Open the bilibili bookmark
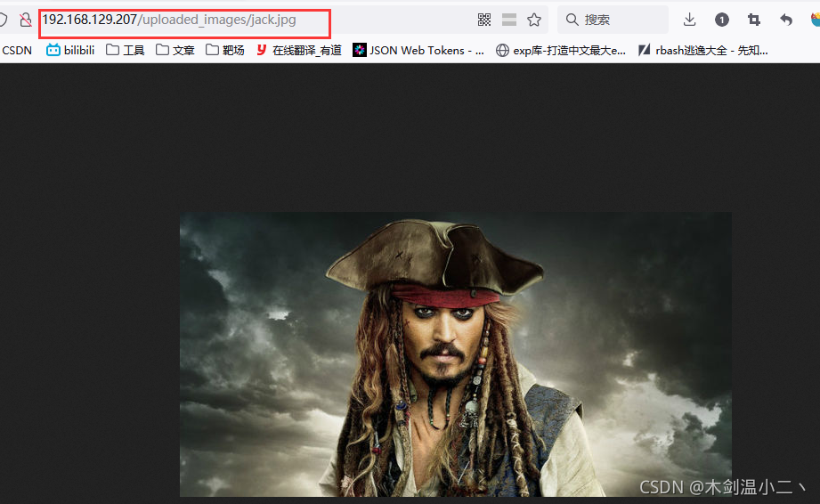This screenshot has height=504, width=820. tap(70, 50)
